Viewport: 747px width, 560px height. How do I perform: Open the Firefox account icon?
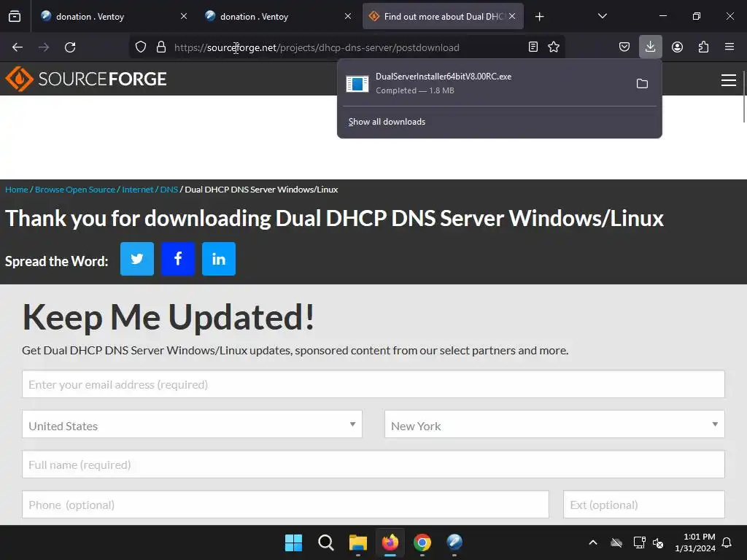tap(677, 47)
